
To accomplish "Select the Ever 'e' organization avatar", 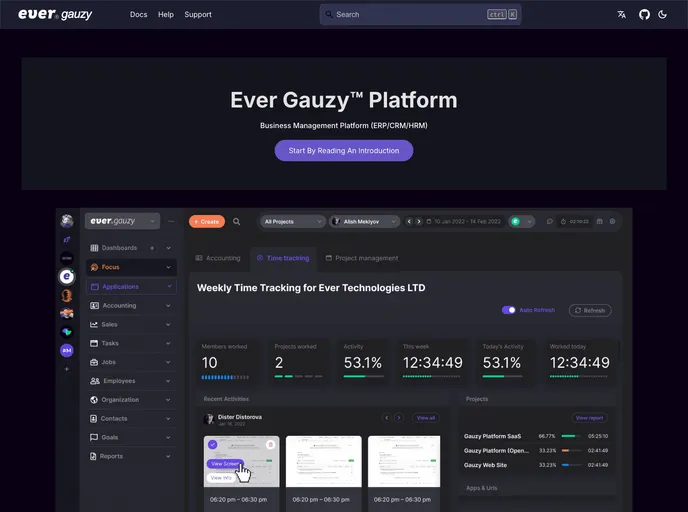I will click(67, 276).
